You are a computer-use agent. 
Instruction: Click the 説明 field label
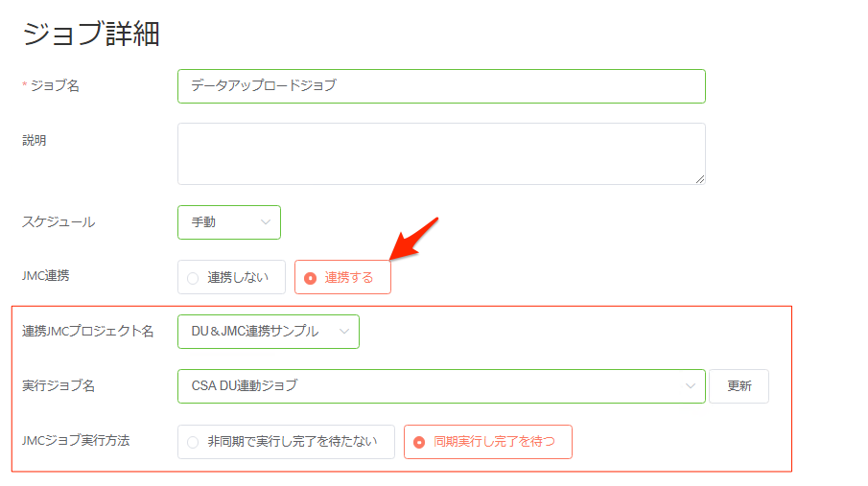35,140
